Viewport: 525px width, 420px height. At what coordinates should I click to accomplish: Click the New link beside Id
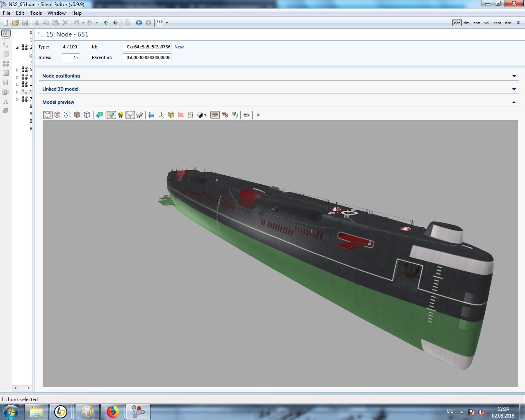[x=179, y=47]
